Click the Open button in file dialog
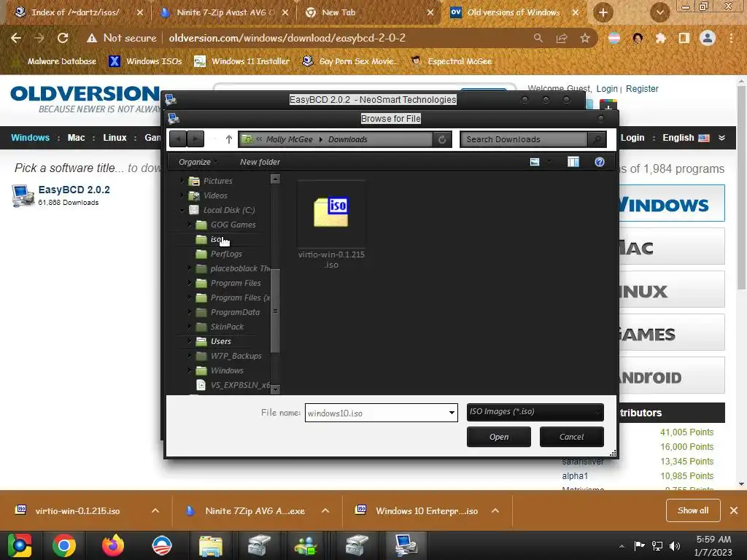The height and width of the screenshot is (560, 747). pos(499,437)
